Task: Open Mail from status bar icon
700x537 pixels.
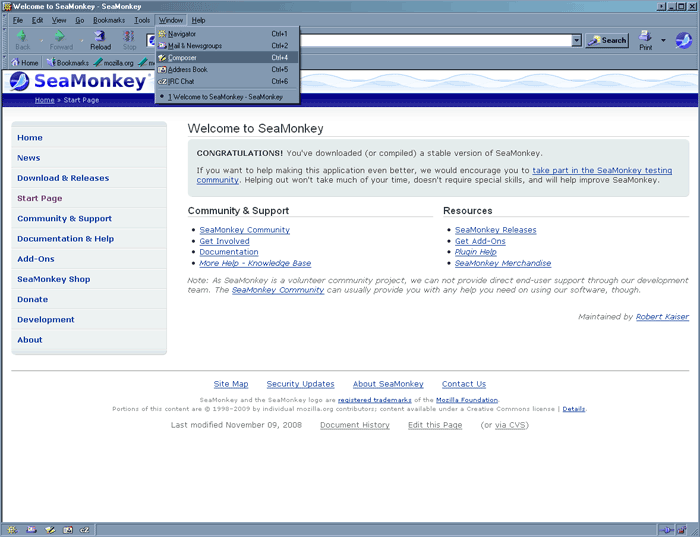Action: [x=31, y=529]
